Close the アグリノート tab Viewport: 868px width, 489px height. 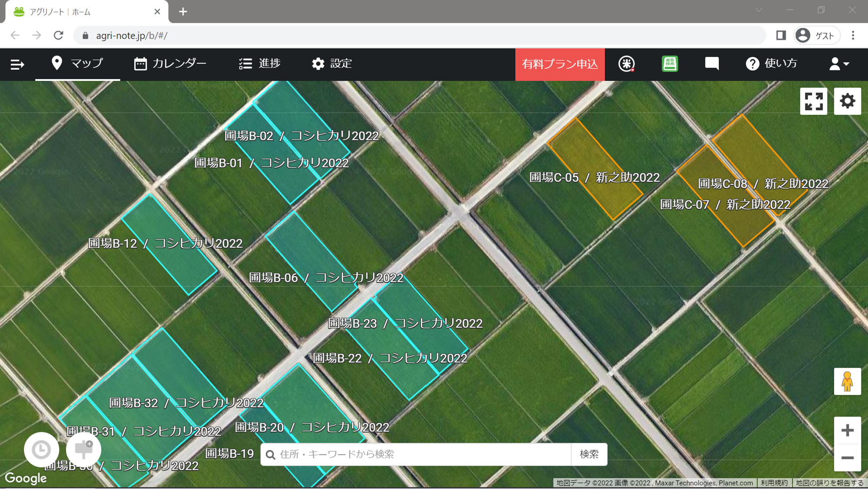(157, 12)
